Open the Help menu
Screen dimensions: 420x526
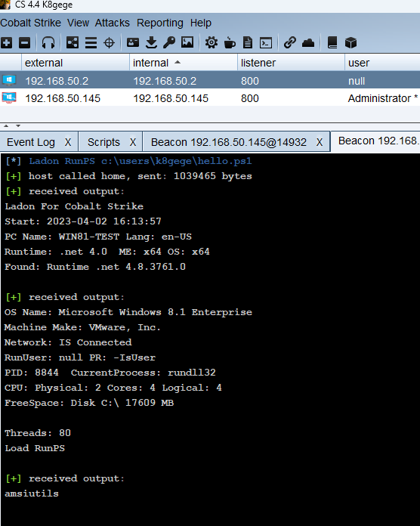tap(201, 23)
